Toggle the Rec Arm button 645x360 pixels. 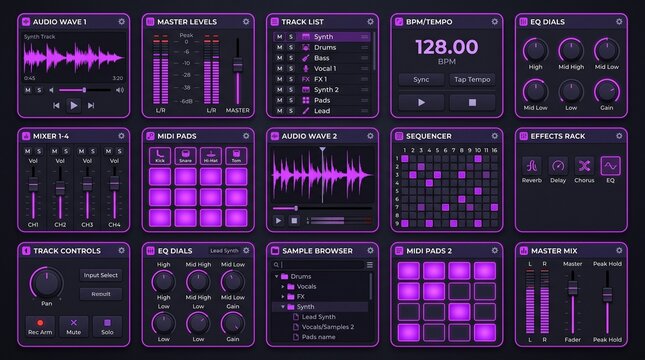click(x=40, y=327)
